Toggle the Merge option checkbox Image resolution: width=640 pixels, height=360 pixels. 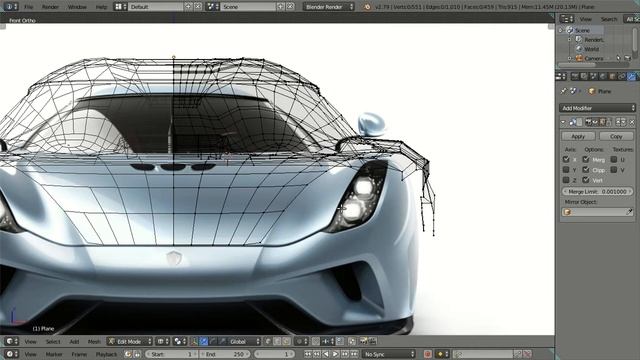coord(586,160)
